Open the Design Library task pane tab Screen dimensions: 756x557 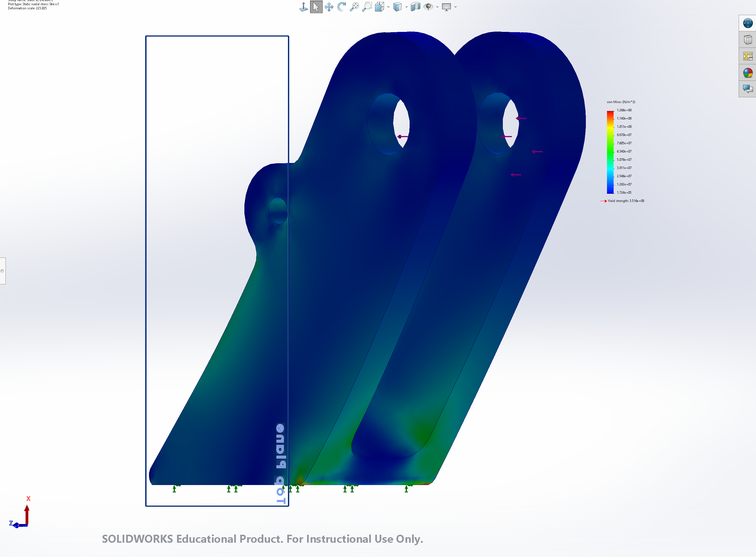point(747,40)
